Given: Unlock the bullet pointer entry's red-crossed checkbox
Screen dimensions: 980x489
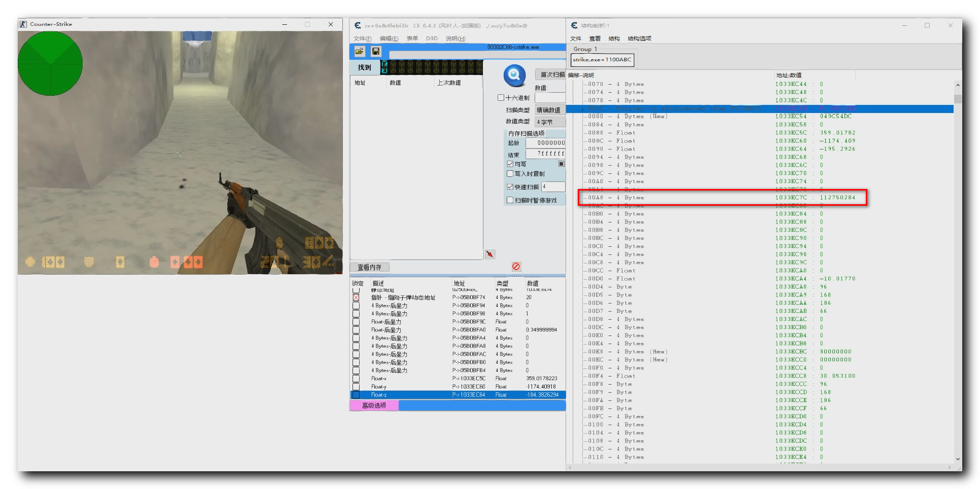Looking at the screenshot, I should [356, 297].
